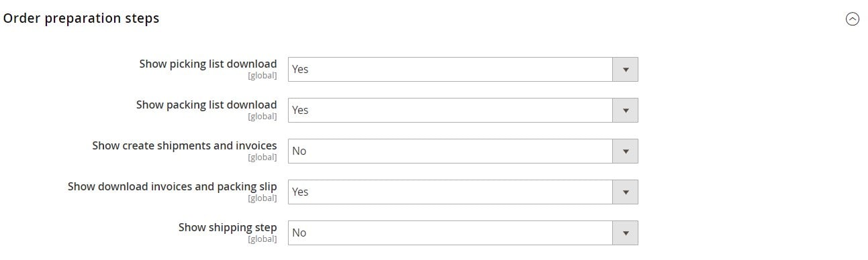Viewport: 868px width, 260px height.
Task: Click the Show shipping step label
Action: pos(228,227)
